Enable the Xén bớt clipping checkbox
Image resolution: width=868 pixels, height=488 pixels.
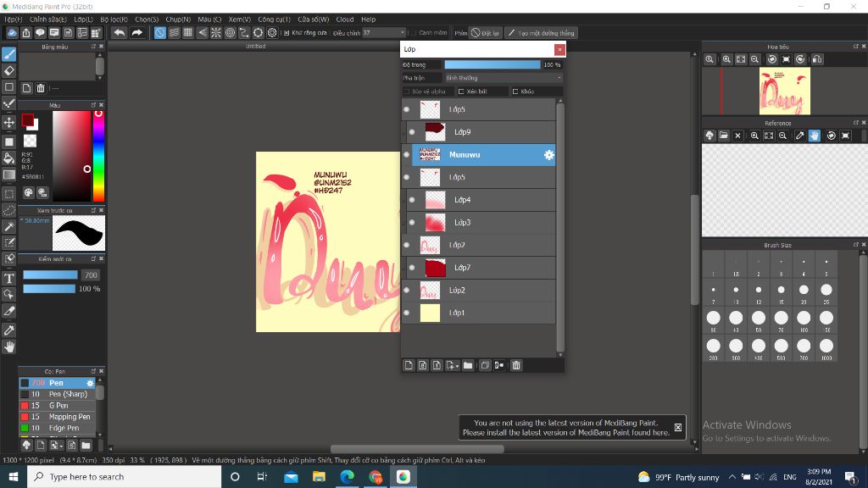pyautogui.click(x=461, y=91)
